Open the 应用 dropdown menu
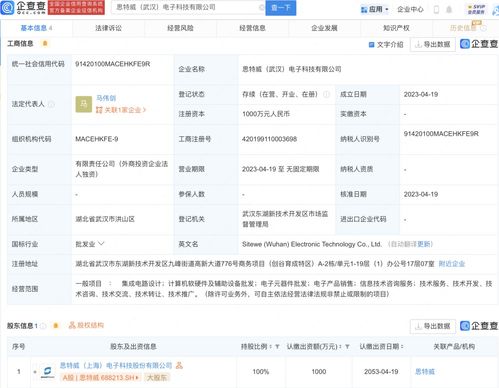The height and width of the screenshot is (388, 499). (x=375, y=9)
